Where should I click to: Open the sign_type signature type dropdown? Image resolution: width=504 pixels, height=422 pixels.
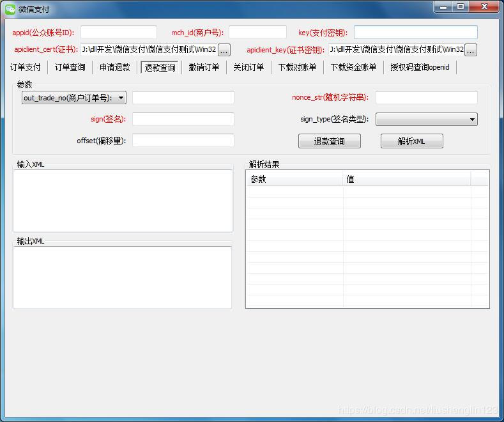coord(427,120)
